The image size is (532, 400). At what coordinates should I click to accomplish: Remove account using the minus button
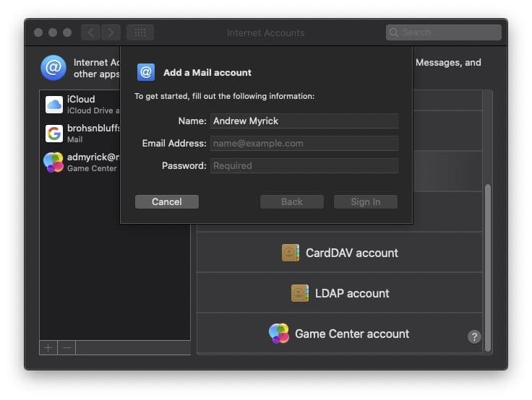[66, 347]
